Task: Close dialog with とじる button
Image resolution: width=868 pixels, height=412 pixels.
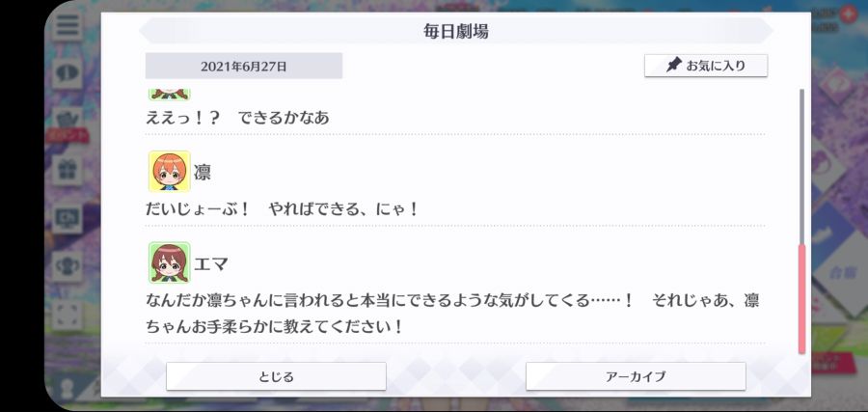Action: (276, 376)
